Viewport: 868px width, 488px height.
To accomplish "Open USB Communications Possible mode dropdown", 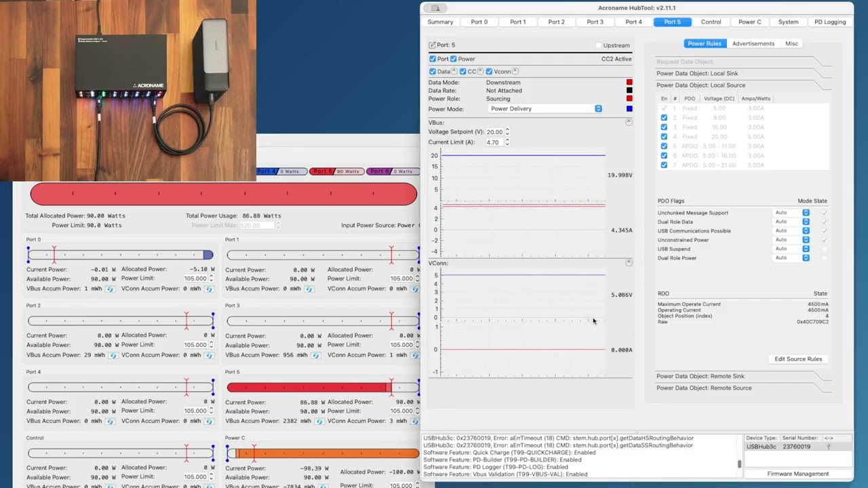I will 792,230.
